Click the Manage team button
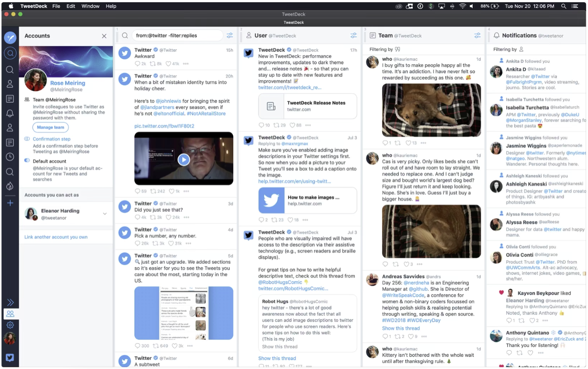Image resolution: width=588 pixels, height=369 pixels. coord(51,128)
